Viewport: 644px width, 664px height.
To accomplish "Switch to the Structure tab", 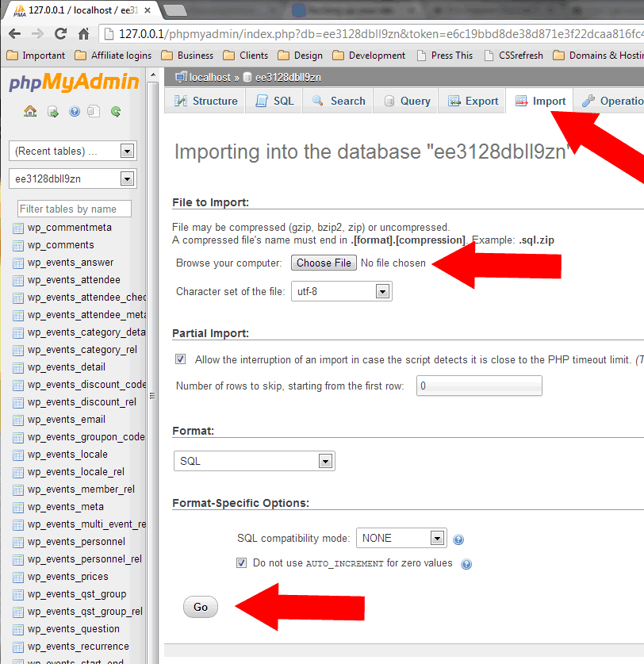I will [x=205, y=101].
